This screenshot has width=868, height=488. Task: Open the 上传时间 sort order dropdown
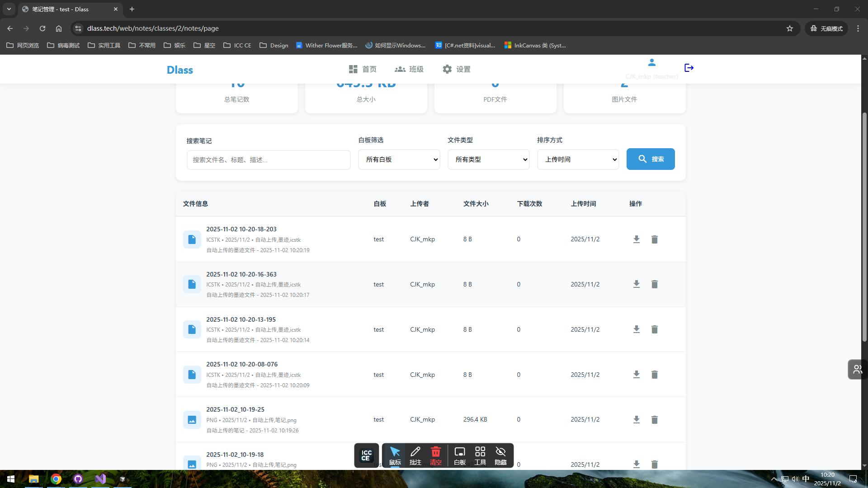(578, 160)
